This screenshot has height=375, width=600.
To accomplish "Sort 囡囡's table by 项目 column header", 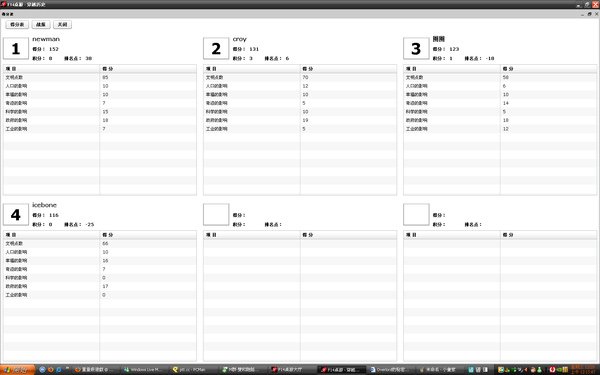I will (452, 69).
